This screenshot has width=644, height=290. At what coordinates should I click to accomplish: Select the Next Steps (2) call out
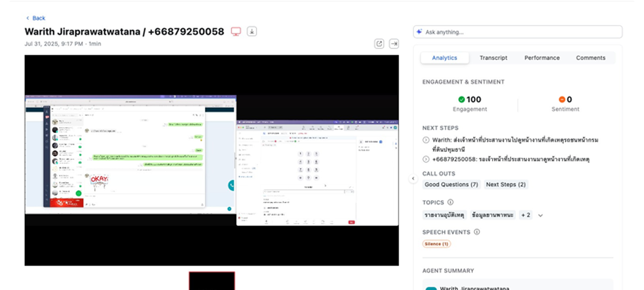[506, 185]
